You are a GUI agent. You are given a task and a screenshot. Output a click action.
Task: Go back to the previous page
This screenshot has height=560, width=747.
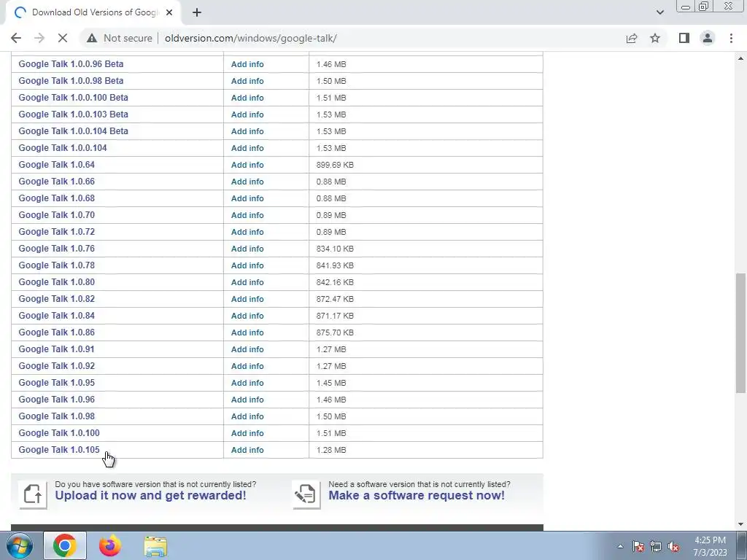(x=16, y=38)
